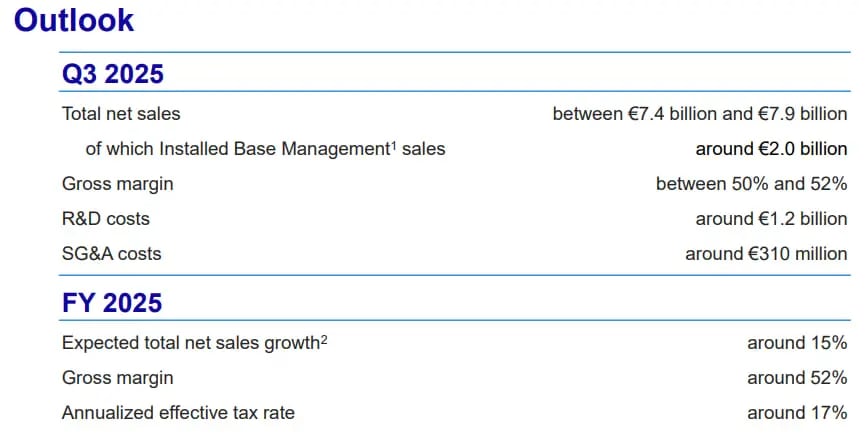Click the around €310 million value
This screenshot has width=868, height=437.
click(x=766, y=253)
